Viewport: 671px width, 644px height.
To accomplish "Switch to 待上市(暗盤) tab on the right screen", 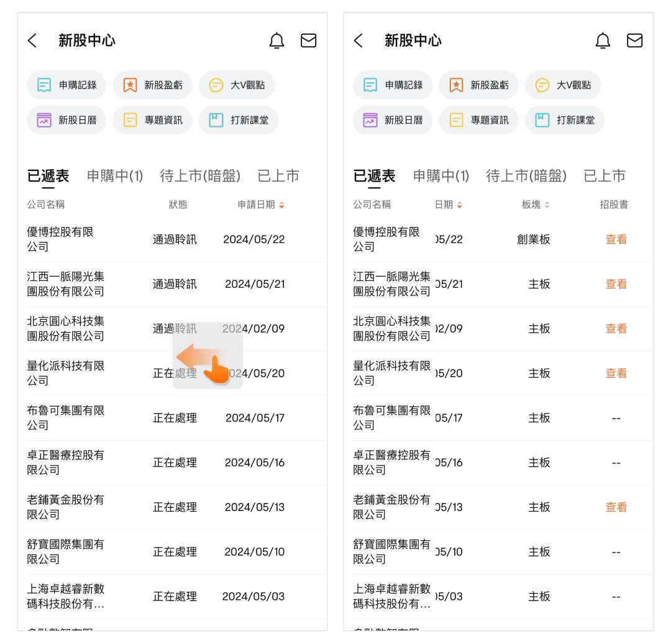I will [526, 176].
